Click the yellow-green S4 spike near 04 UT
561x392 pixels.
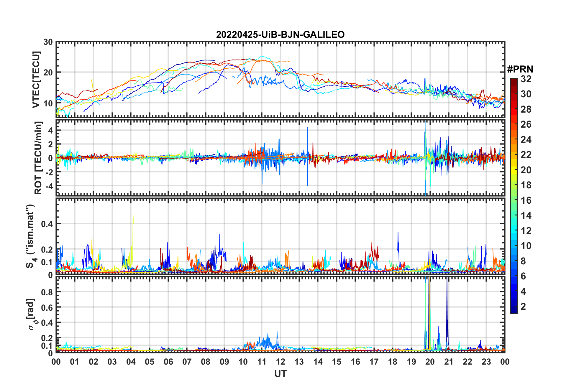click(x=133, y=224)
